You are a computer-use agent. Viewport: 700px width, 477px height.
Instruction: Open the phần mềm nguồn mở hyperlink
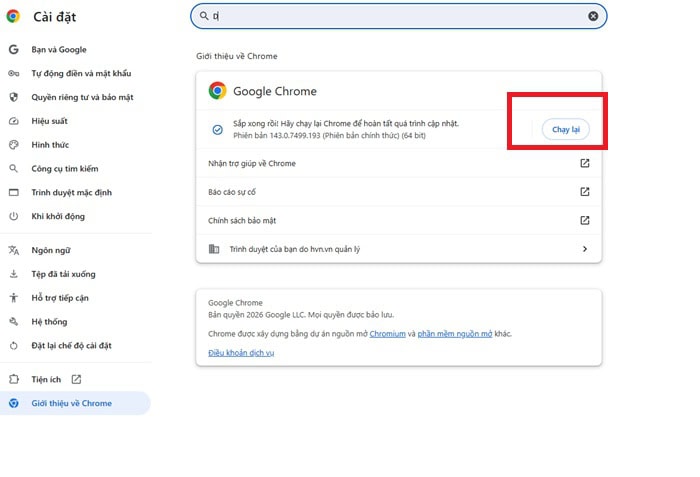click(454, 334)
